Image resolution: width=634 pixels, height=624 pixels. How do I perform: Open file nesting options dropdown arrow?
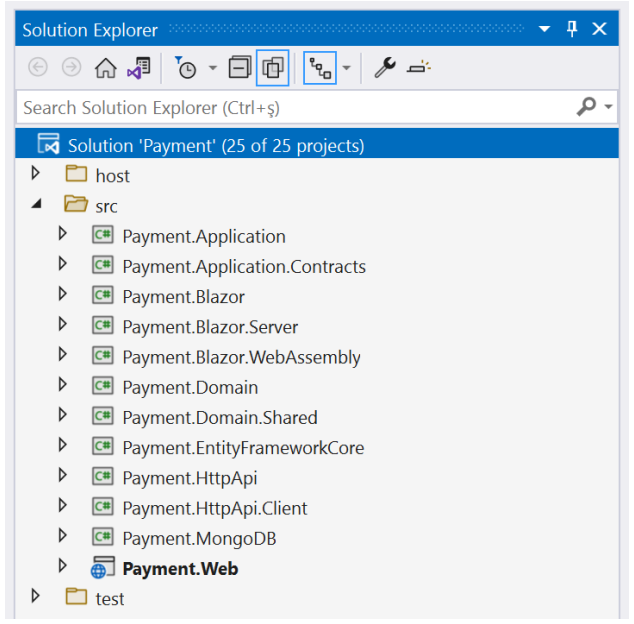click(x=347, y=68)
